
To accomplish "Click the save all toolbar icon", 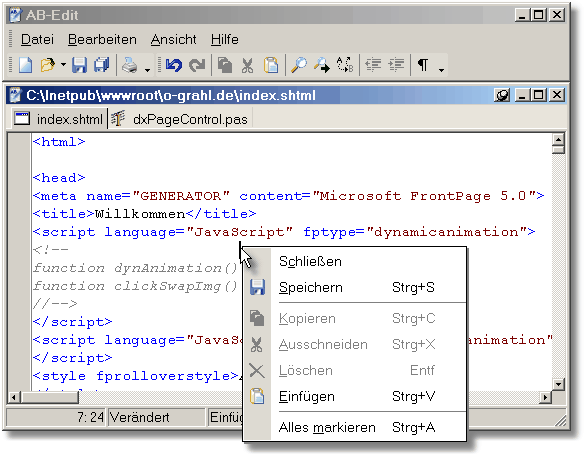I will point(101,65).
